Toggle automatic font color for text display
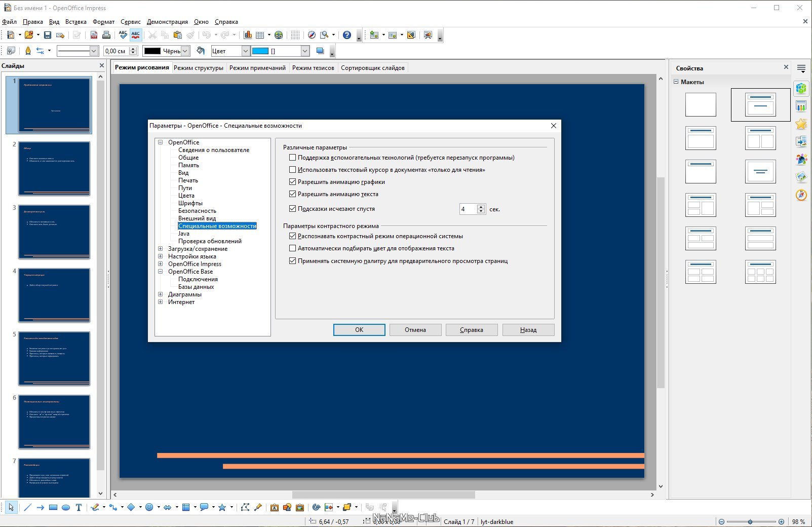The height and width of the screenshot is (527, 812). point(292,248)
